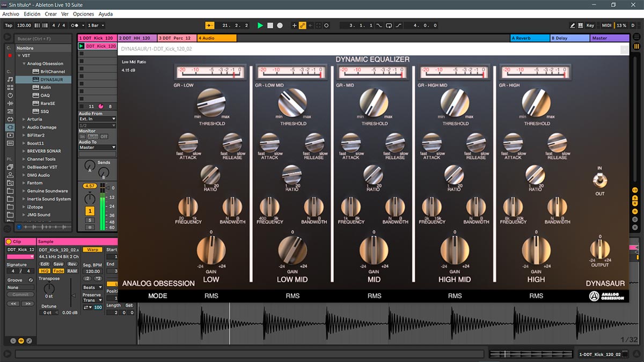Open the Ayuda menu
This screenshot has width=644, height=362.
[106, 14]
